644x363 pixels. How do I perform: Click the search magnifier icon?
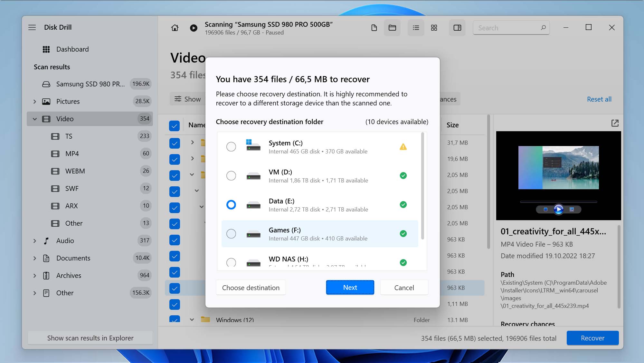[x=543, y=28]
